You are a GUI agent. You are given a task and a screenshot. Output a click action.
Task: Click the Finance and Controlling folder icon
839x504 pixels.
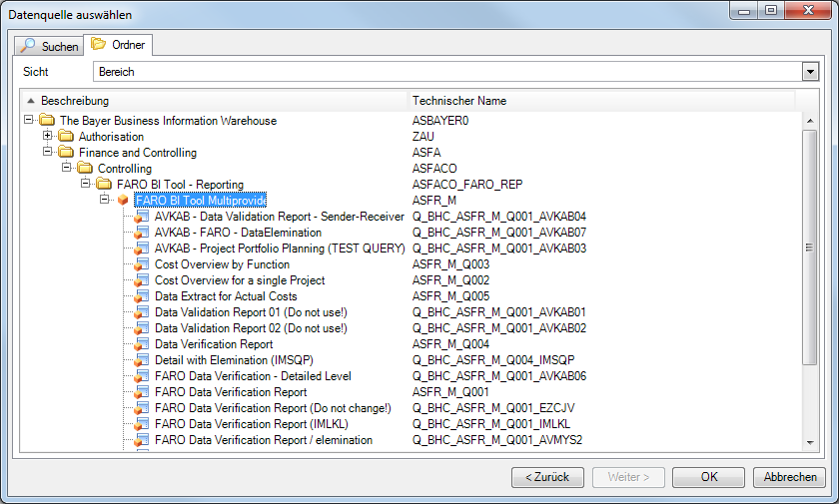point(66,152)
